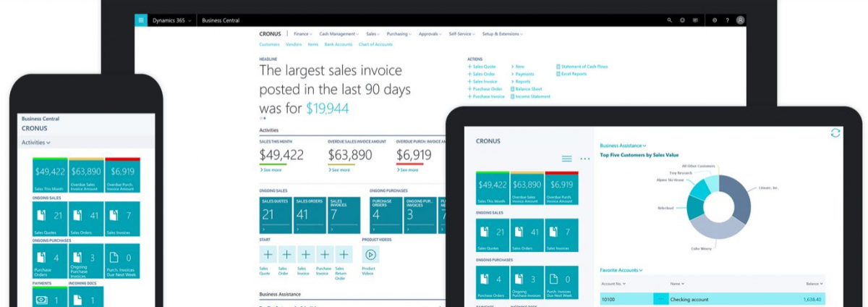
Task: Create a Sales Quote from Actions list
Action: [x=482, y=67]
